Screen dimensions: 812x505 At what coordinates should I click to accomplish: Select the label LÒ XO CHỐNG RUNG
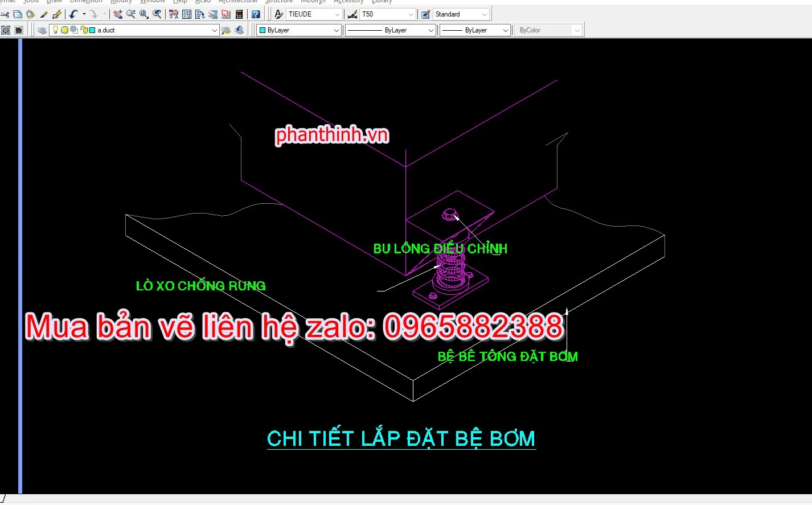pyautogui.click(x=201, y=286)
